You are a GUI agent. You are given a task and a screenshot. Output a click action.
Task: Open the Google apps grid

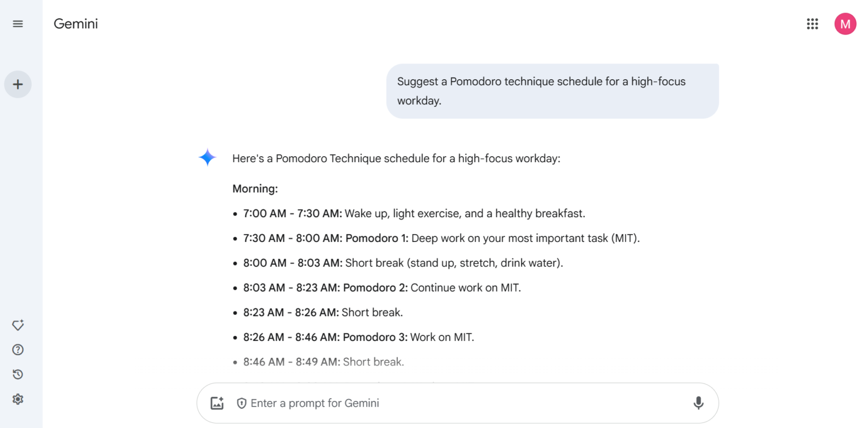coord(812,24)
